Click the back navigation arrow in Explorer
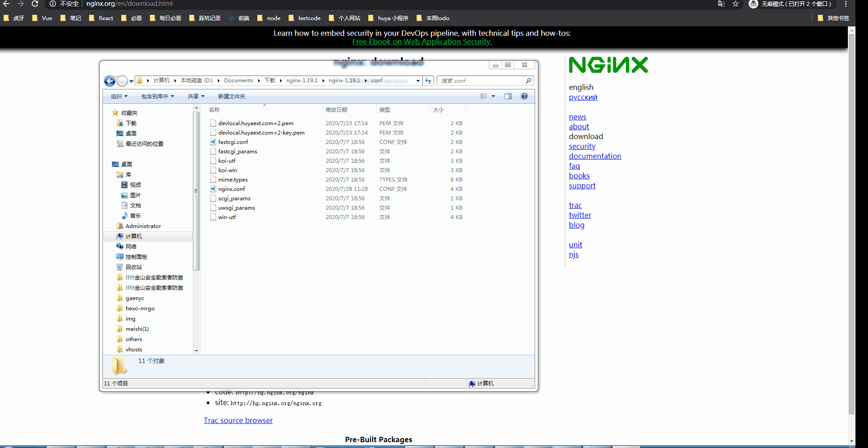 pos(109,81)
